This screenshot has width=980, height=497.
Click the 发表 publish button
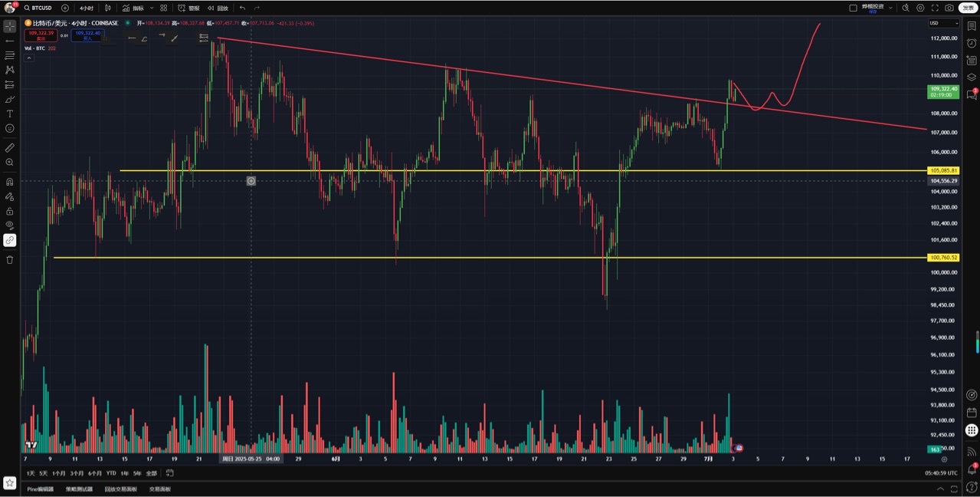(x=969, y=8)
